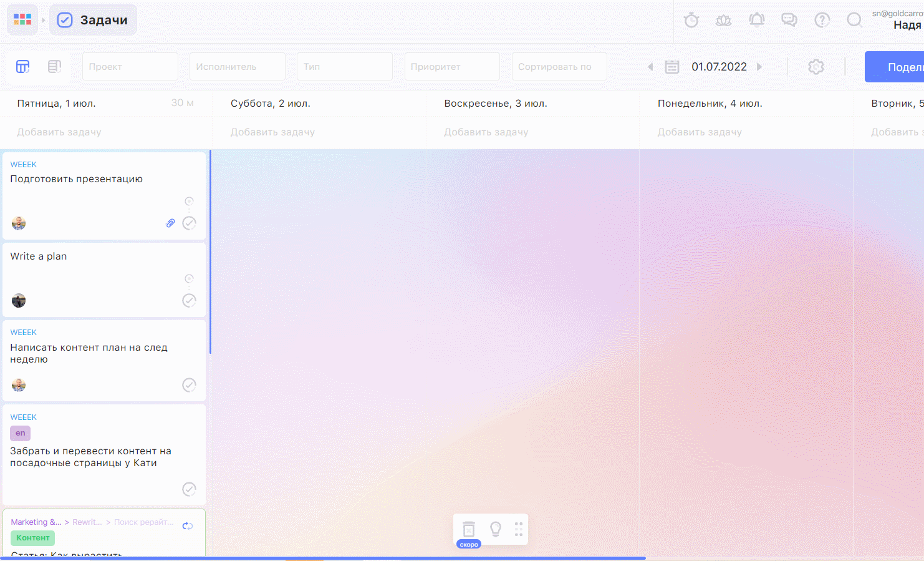
Task: Open the 'Приоритет' filter dropdown
Action: tap(452, 67)
